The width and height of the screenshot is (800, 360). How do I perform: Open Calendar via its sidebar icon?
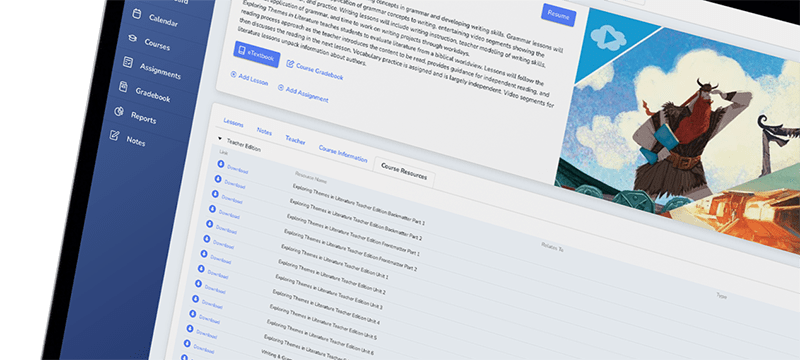tap(136, 14)
